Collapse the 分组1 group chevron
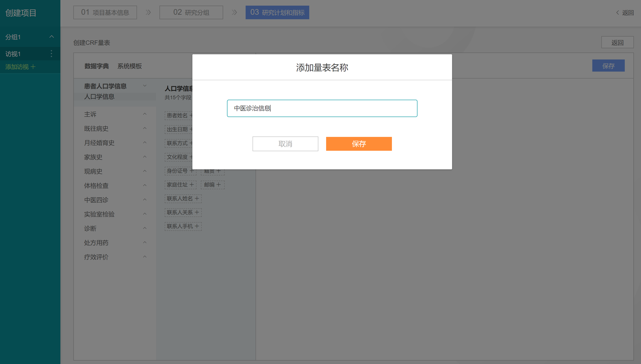The height and width of the screenshot is (364, 641). 52,37
